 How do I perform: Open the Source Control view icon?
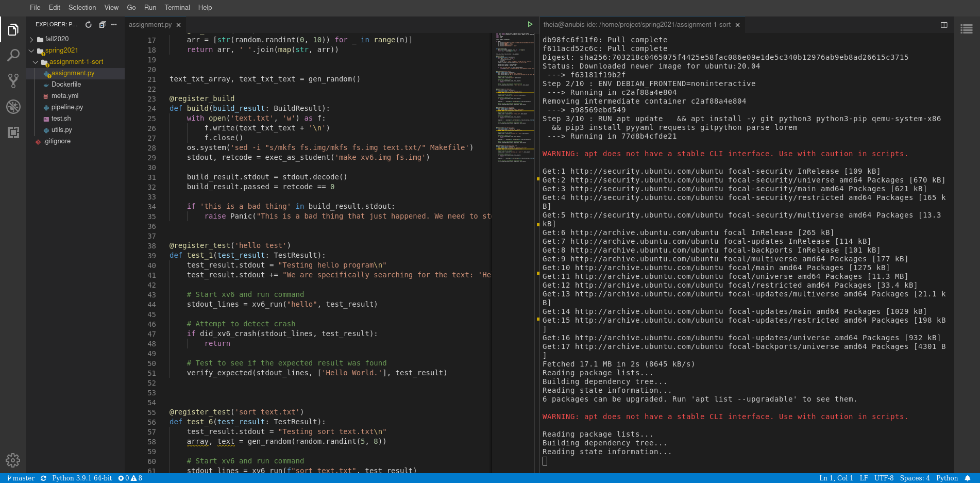(13, 80)
